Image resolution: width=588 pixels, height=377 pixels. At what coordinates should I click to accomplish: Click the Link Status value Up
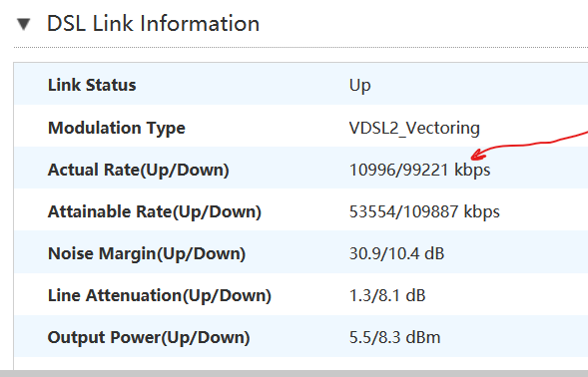(360, 86)
